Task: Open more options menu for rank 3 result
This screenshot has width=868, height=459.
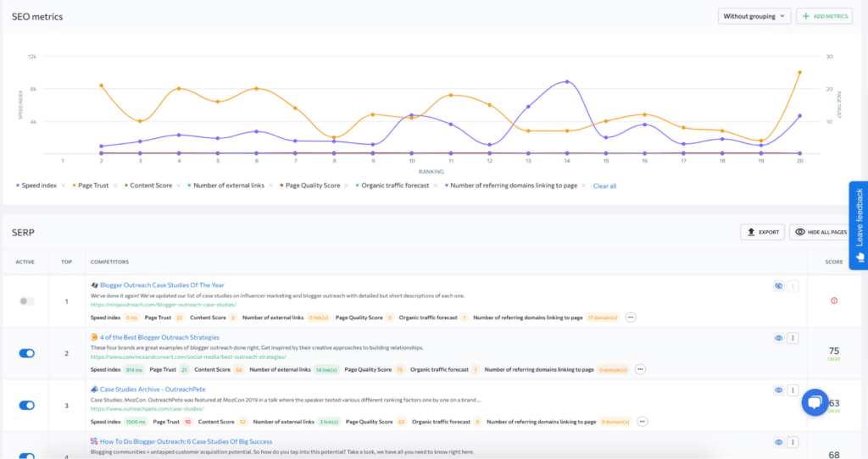Action: 793,390
